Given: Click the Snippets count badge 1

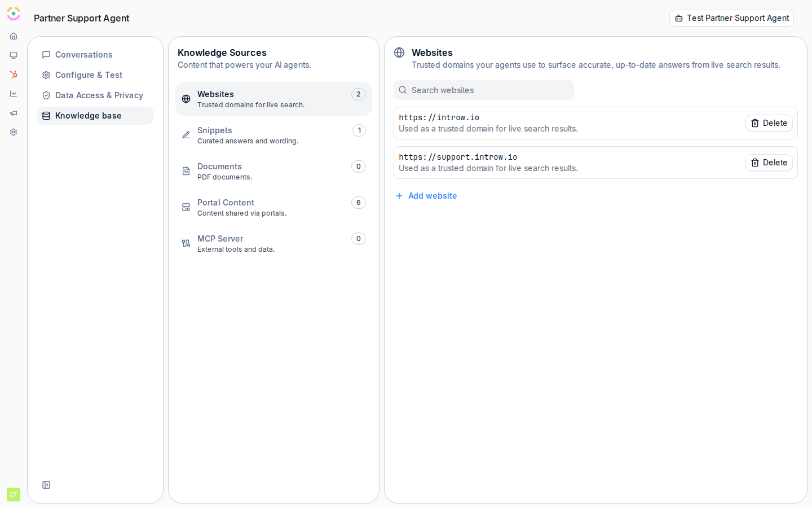Looking at the screenshot, I should [x=359, y=130].
